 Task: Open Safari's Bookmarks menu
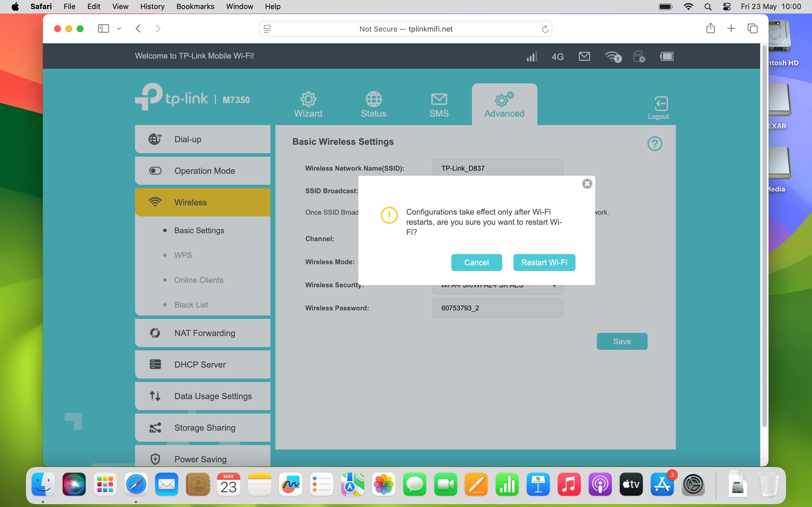(x=195, y=6)
